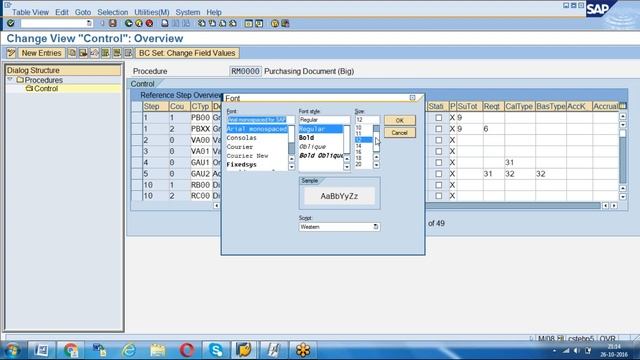This screenshot has width=640, height=360.
Task: Click the Delete entry icon in application toolbar
Action: (x=83, y=53)
